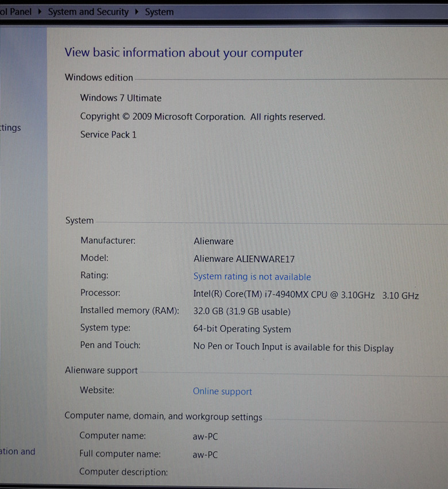Select '64-bit Operating System' value
The height and width of the screenshot is (489, 448).
[x=242, y=329]
